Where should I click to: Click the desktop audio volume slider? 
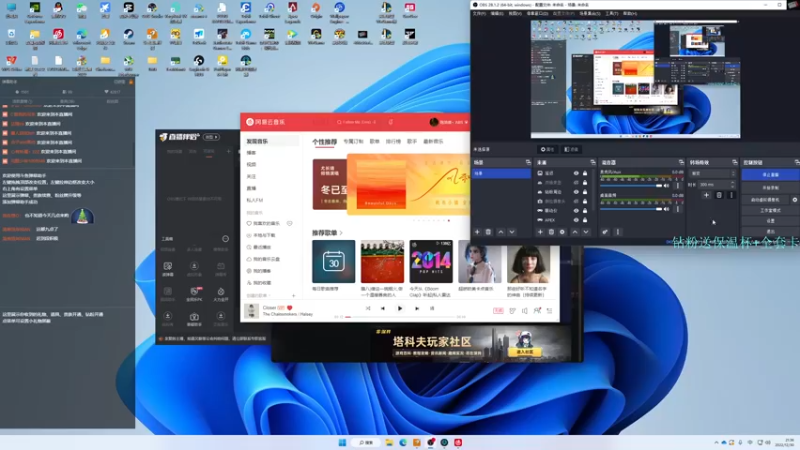click(631, 209)
